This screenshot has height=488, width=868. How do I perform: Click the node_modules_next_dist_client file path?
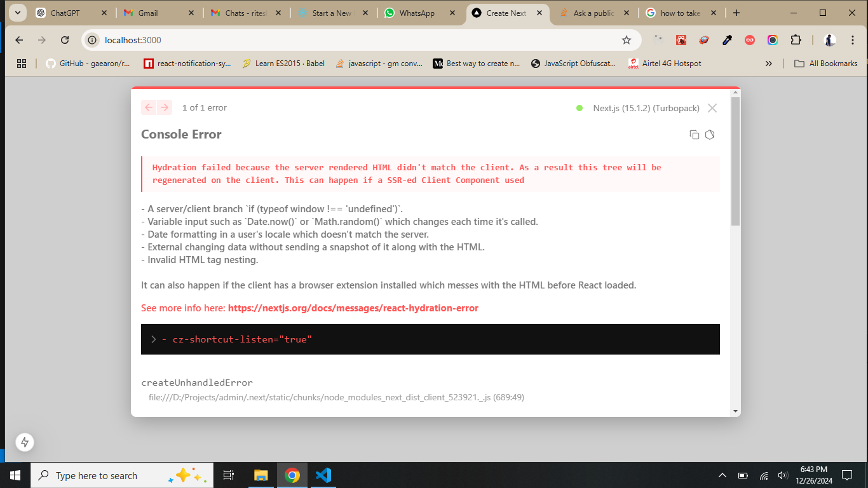coord(336,397)
